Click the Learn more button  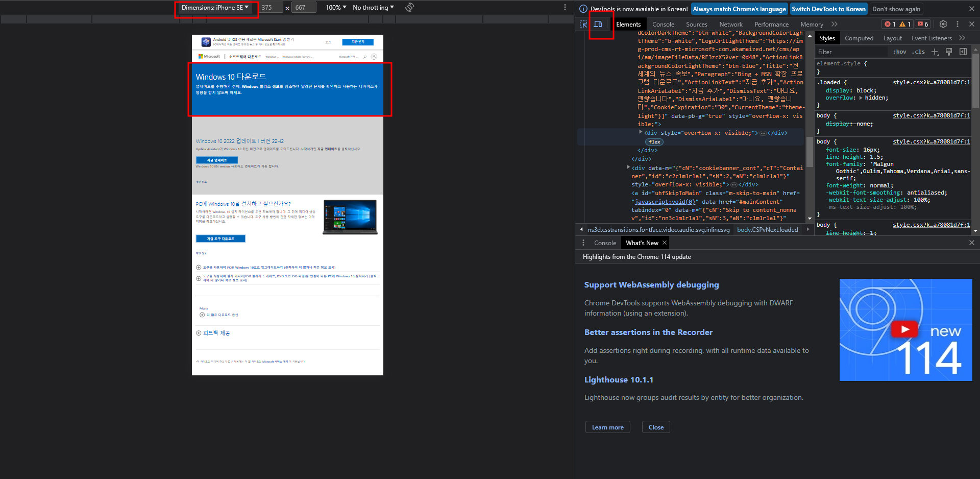(607, 427)
